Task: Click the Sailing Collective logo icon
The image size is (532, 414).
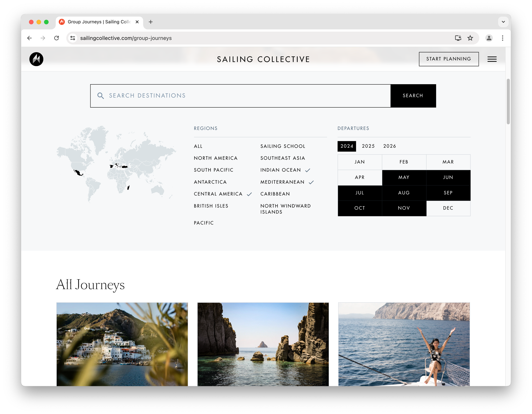Action: point(36,59)
